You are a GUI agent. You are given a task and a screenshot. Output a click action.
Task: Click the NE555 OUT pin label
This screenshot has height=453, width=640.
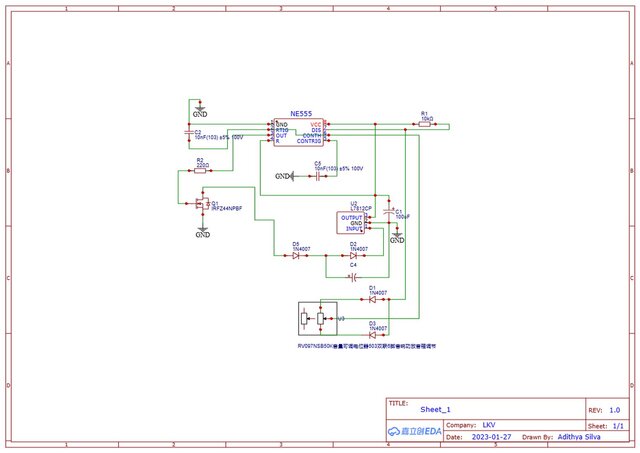282,135
